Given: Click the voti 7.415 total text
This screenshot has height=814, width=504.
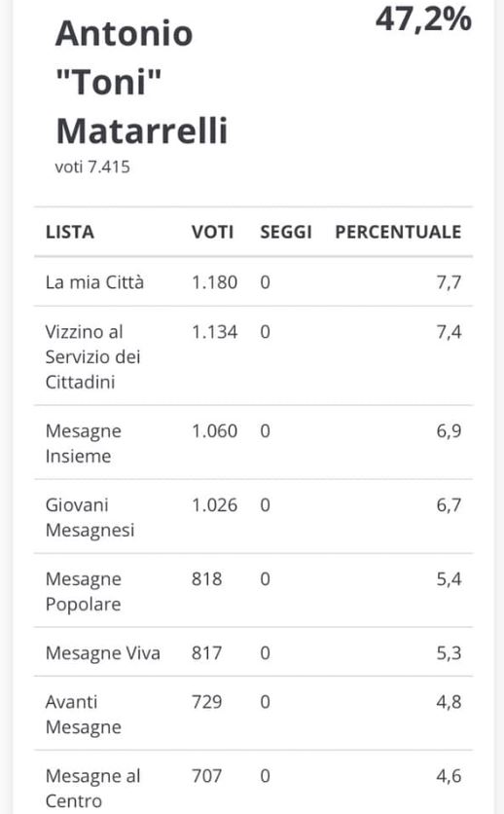Looking at the screenshot, I should (x=92, y=167).
